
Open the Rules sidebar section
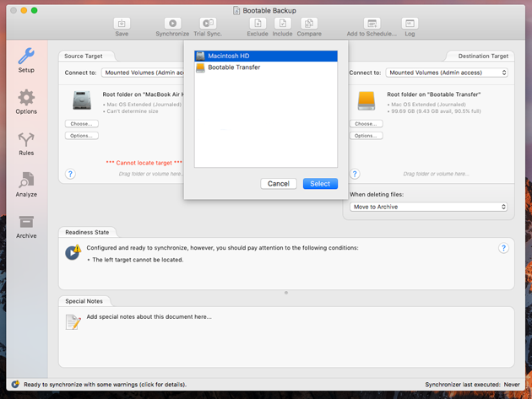pyautogui.click(x=26, y=143)
